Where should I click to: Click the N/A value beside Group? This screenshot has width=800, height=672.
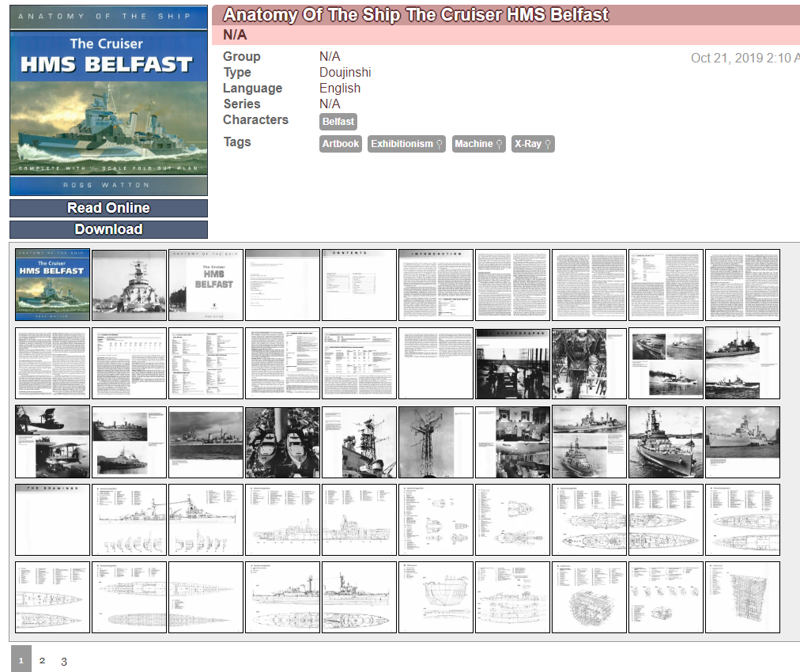pos(330,56)
